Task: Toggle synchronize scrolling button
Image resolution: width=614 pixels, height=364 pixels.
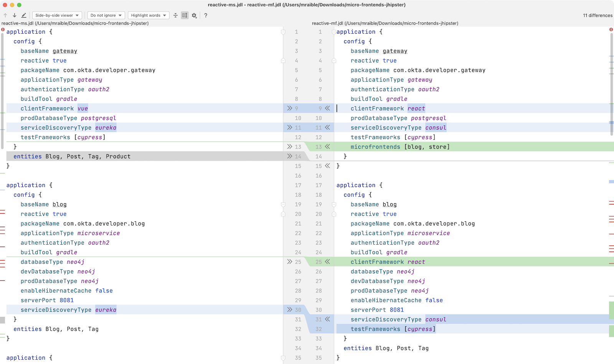Action: point(185,15)
